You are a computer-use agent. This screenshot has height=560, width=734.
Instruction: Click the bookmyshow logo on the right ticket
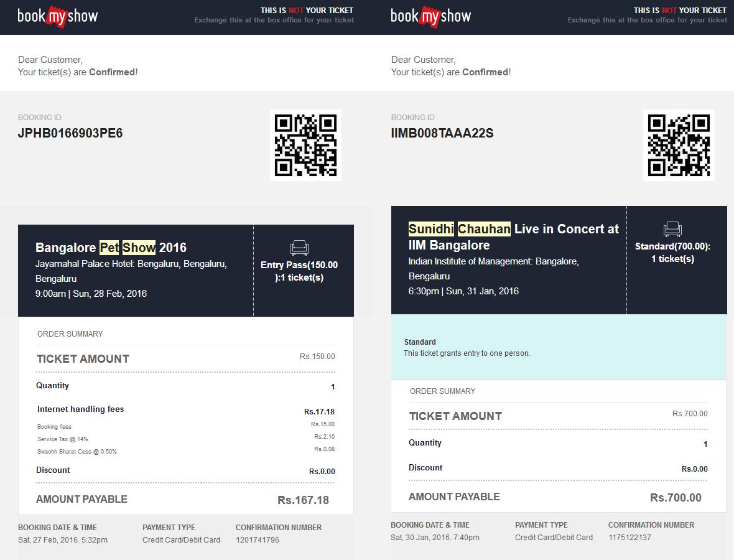click(x=430, y=16)
